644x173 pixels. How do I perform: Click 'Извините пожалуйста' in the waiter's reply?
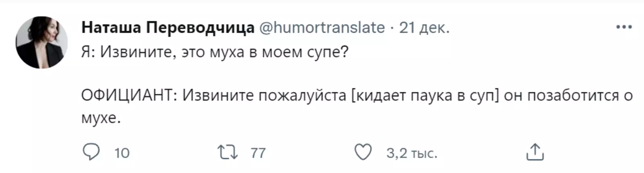tap(264, 96)
